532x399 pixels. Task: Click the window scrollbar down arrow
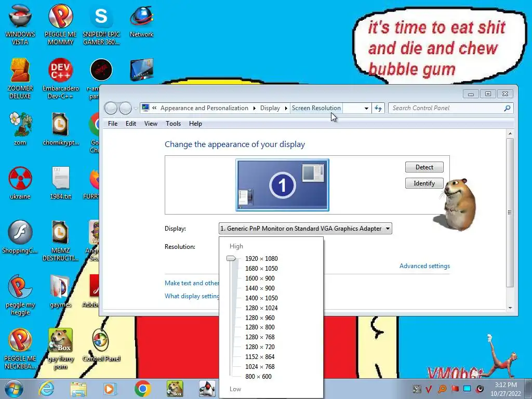click(510, 308)
